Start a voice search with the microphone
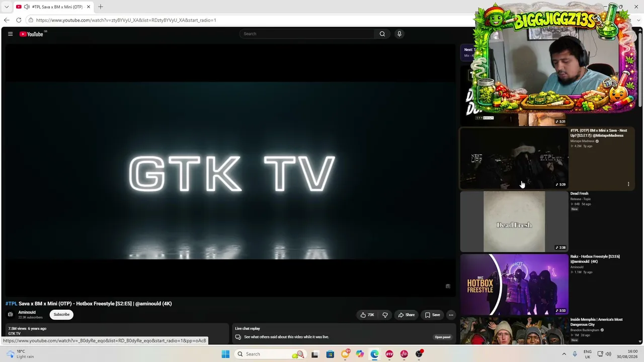This screenshot has height=362, width=644. pos(399,34)
